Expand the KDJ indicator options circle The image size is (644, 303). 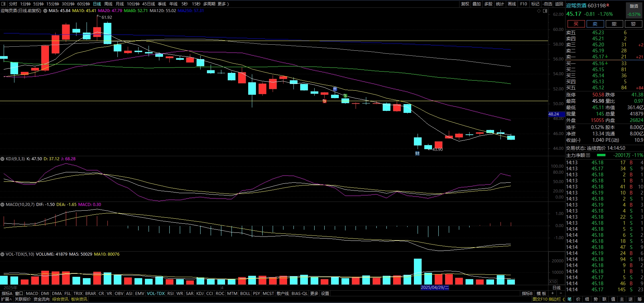coord(2,159)
